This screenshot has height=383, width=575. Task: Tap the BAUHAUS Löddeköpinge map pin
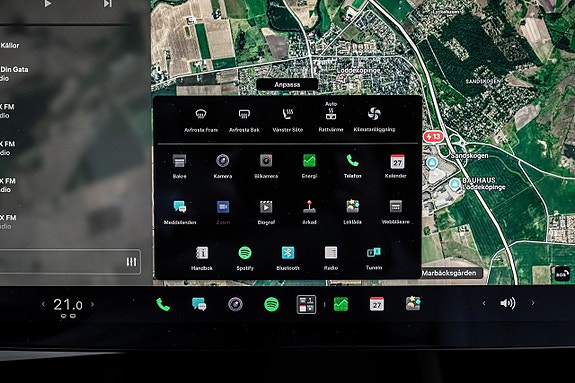point(455,183)
